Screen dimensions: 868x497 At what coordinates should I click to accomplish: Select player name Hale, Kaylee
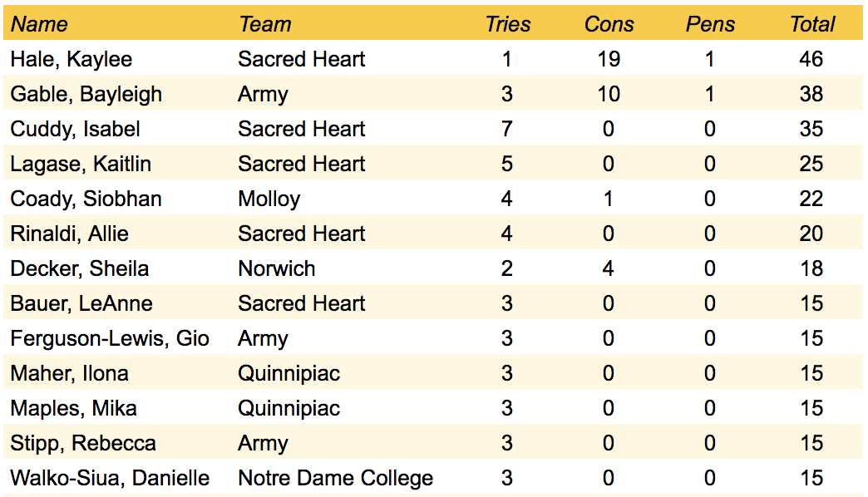click(x=72, y=59)
